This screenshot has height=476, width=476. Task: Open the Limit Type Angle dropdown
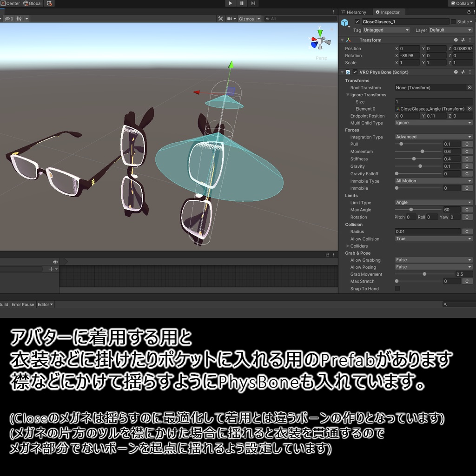[x=434, y=202]
